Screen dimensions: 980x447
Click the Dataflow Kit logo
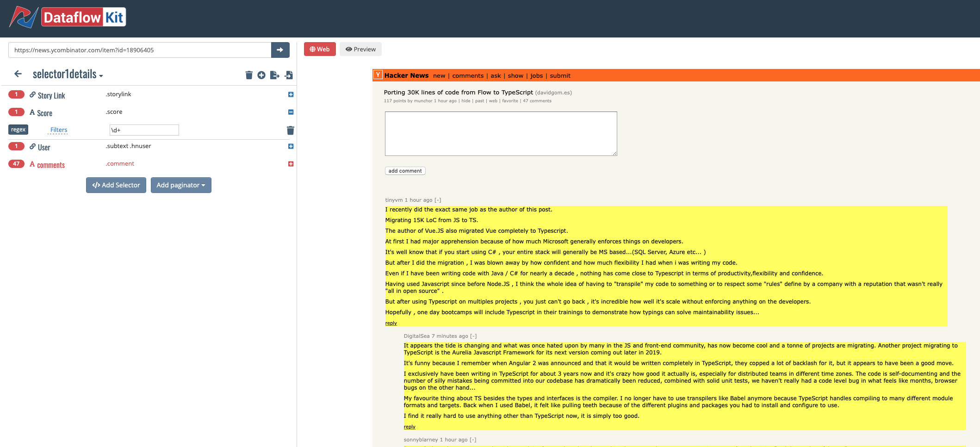coord(68,17)
